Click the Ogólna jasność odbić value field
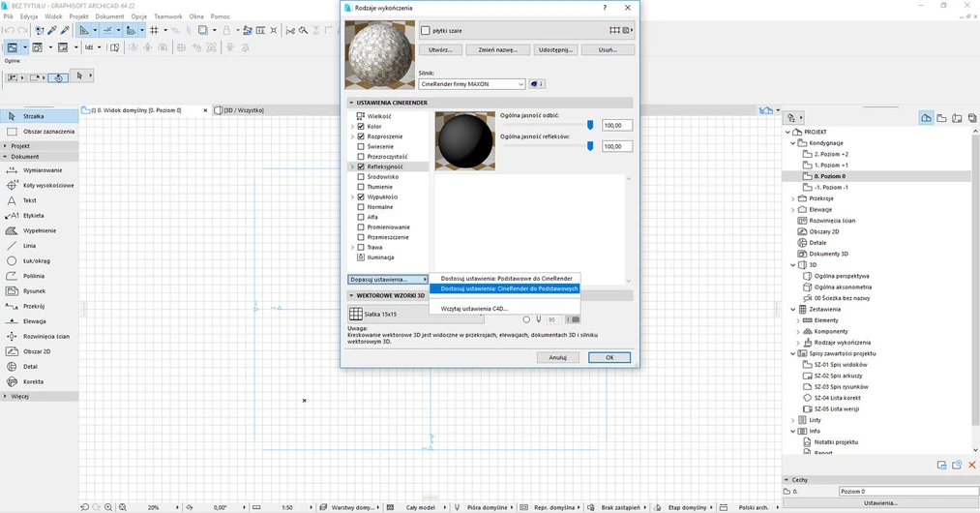The height and width of the screenshot is (513, 980). point(617,125)
